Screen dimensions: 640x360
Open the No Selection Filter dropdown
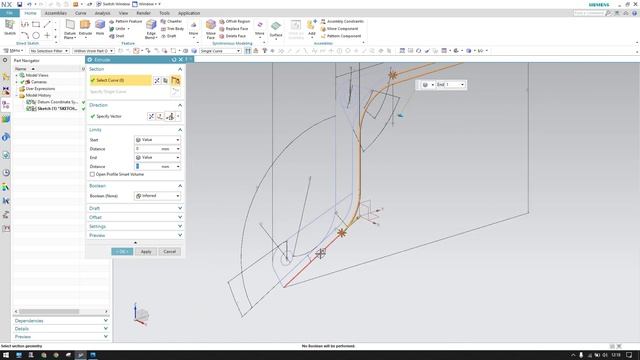tap(49, 51)
